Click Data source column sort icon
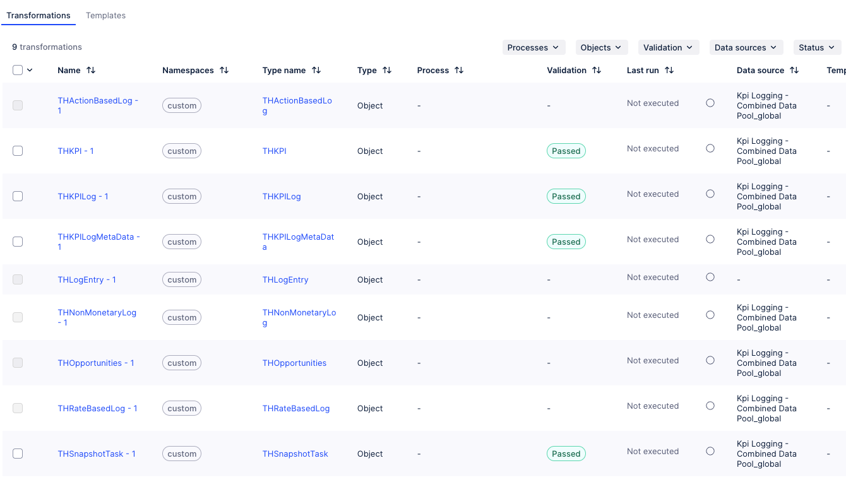The height and width of the screenshot is (504, 846). coord(794,71)
